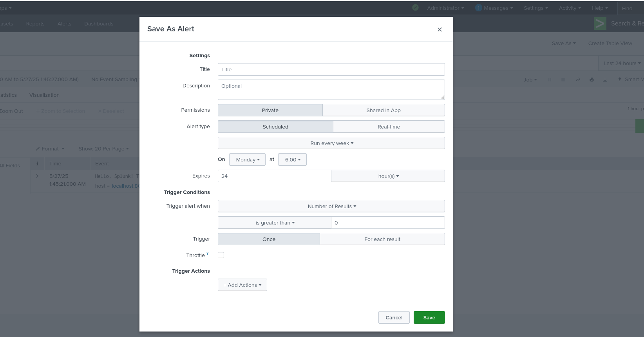Enable the Throttle checkbox
Viewport: 644px width, 337px height.
coord(221,255)
